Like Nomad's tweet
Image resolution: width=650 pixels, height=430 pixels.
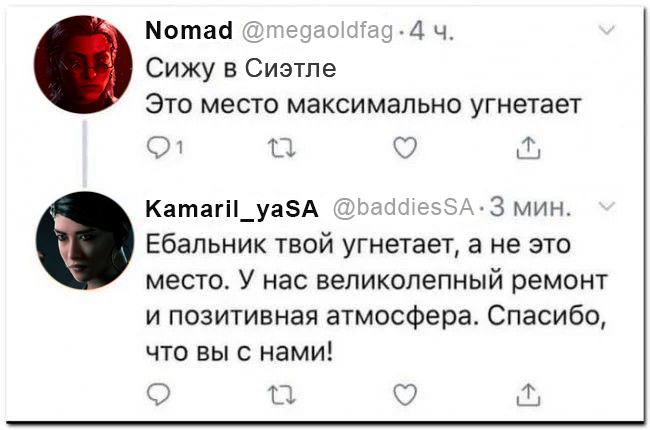coord(403,150)
